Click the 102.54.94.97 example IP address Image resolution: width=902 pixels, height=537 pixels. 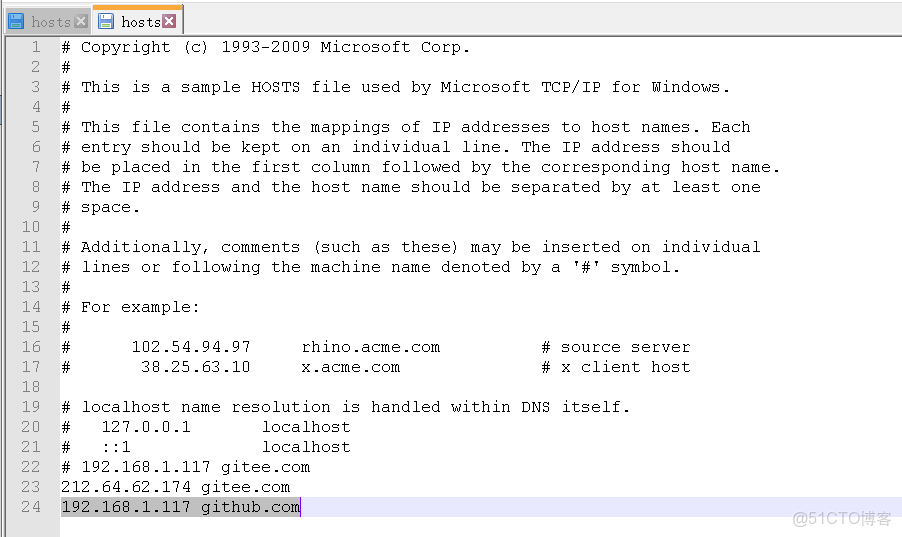tap(191, 347)
